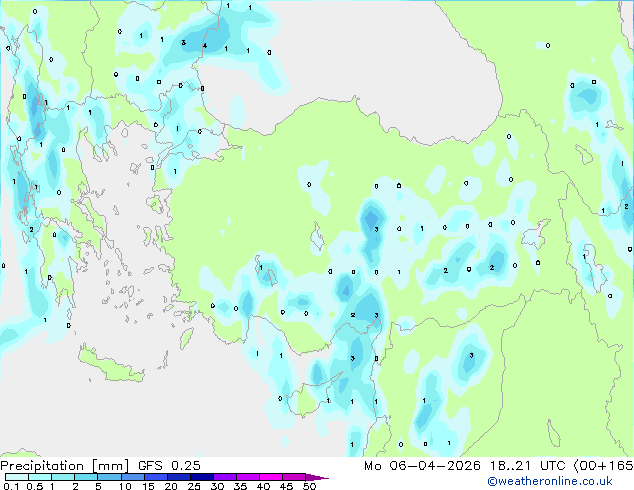Click the "[mm]" unit label
Image resolution: width=634 pixels, height=490 pixels.
(111, 466)
